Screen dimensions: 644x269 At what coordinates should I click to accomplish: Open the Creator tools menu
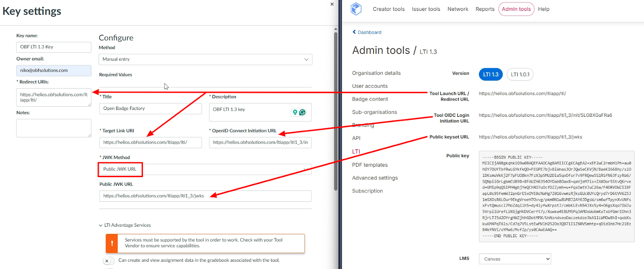[x=388, y=9]
